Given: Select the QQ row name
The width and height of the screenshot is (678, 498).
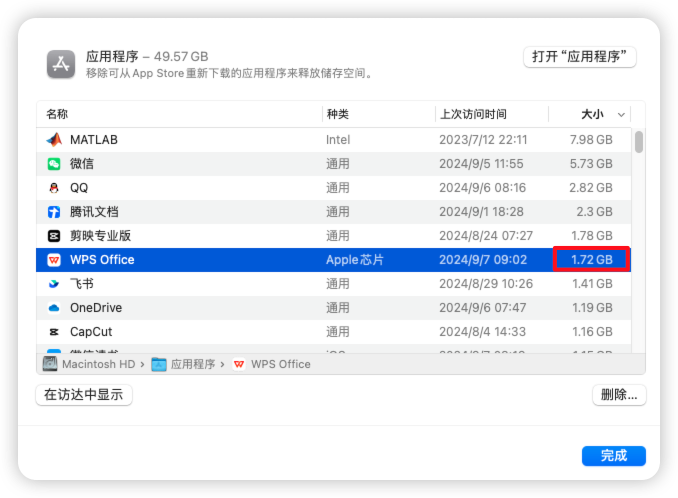Looking at the screenshot, I should click(x=79, y=188).
